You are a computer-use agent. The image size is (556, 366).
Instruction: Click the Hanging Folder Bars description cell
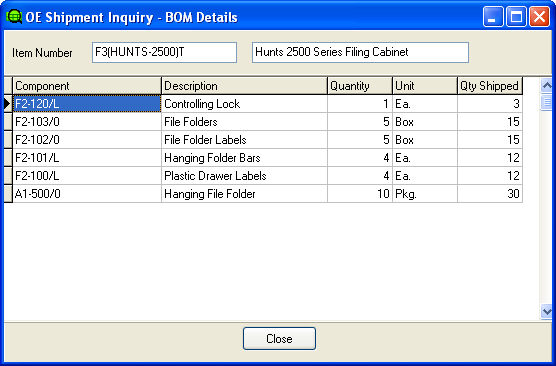pyautogui.click(x=244, y=158)
